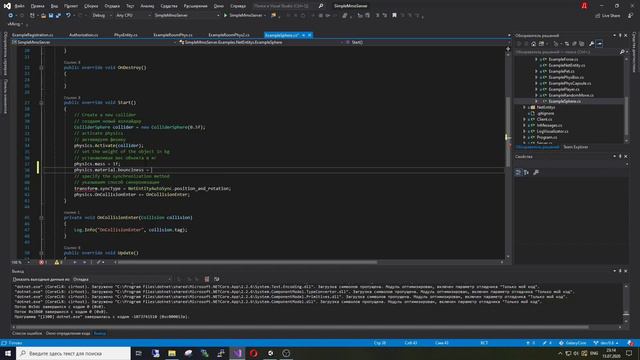Collapse the Update method outline toggle

pos(41,253)
